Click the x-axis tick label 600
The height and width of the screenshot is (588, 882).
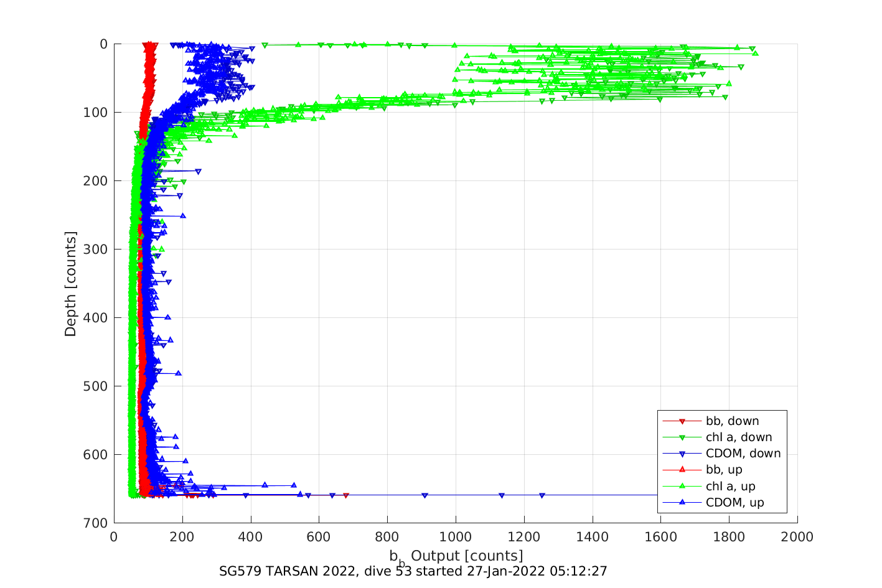319,537
